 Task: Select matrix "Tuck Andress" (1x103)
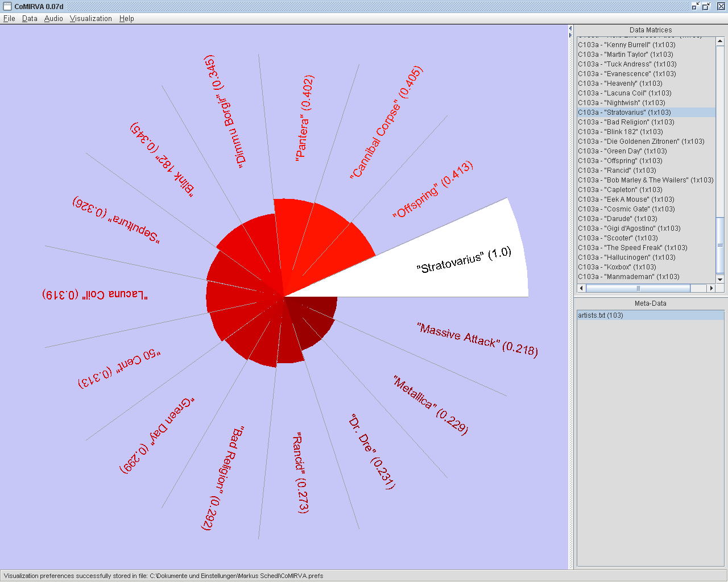point(646,64)
